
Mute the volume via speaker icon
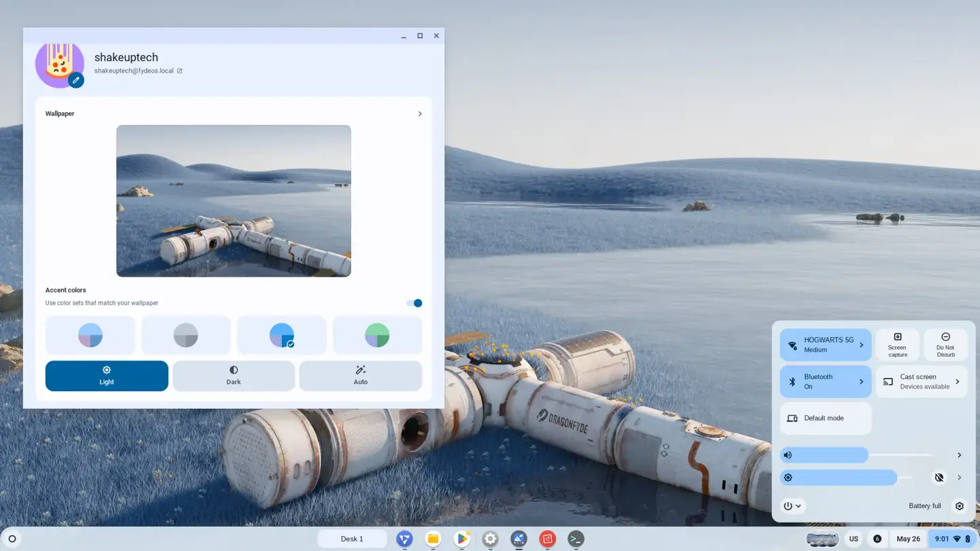tap(787, 454)
